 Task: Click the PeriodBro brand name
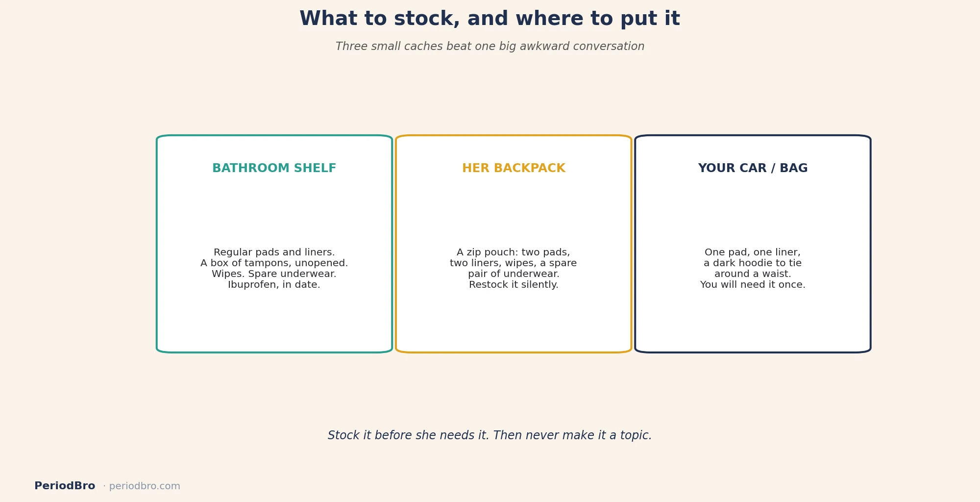[65, 486]
